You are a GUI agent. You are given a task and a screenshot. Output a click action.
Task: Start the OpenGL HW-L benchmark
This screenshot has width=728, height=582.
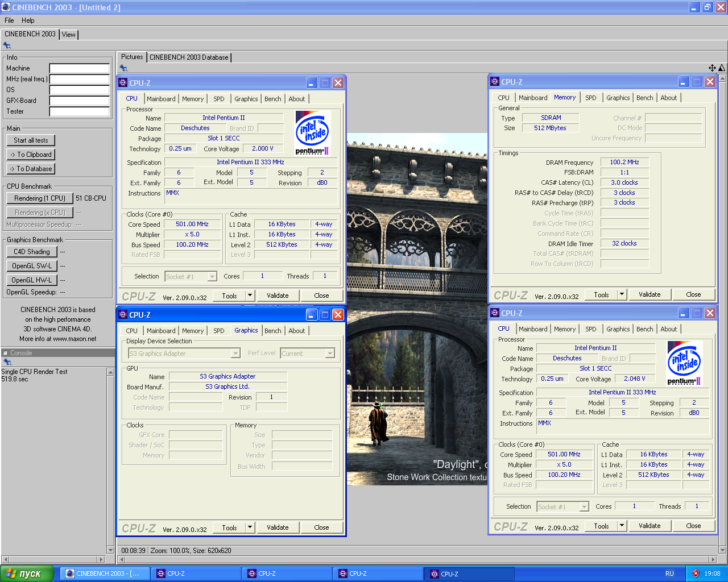pyautogui.click(x=32, y=280)
